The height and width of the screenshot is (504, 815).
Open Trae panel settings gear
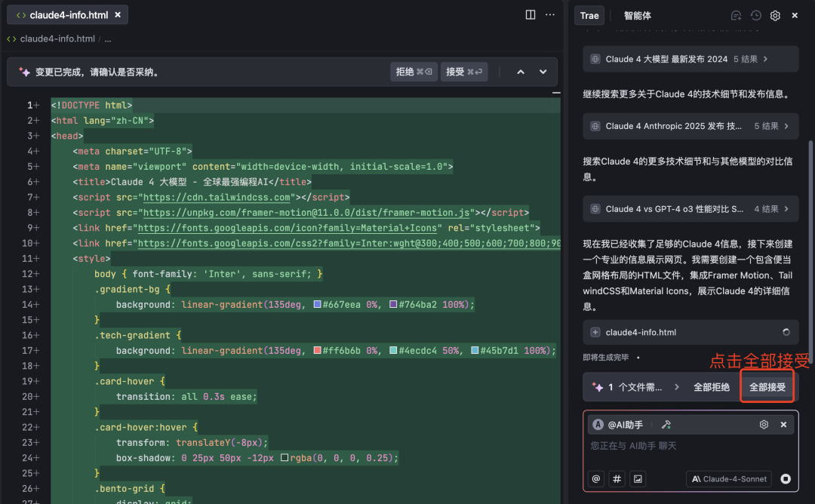click(775, 16)
